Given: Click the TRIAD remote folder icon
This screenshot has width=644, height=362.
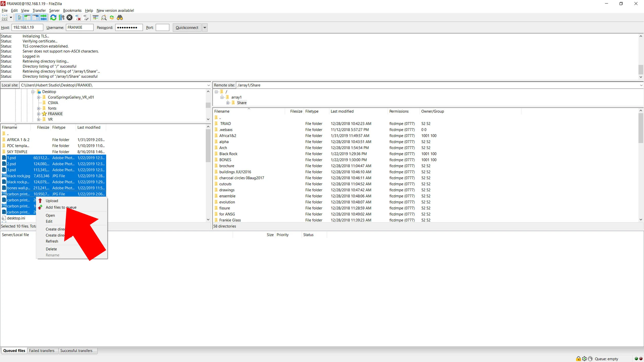Looking at the screenshot, I should click(x=216, y=124).
